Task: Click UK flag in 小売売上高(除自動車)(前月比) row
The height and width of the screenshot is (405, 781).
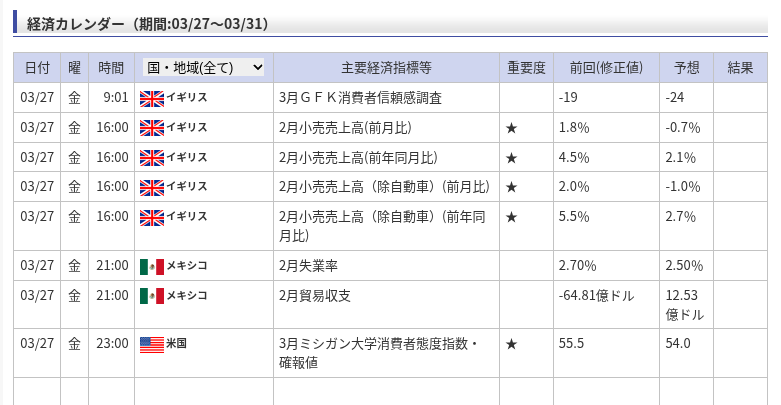Action: [151, 187]
